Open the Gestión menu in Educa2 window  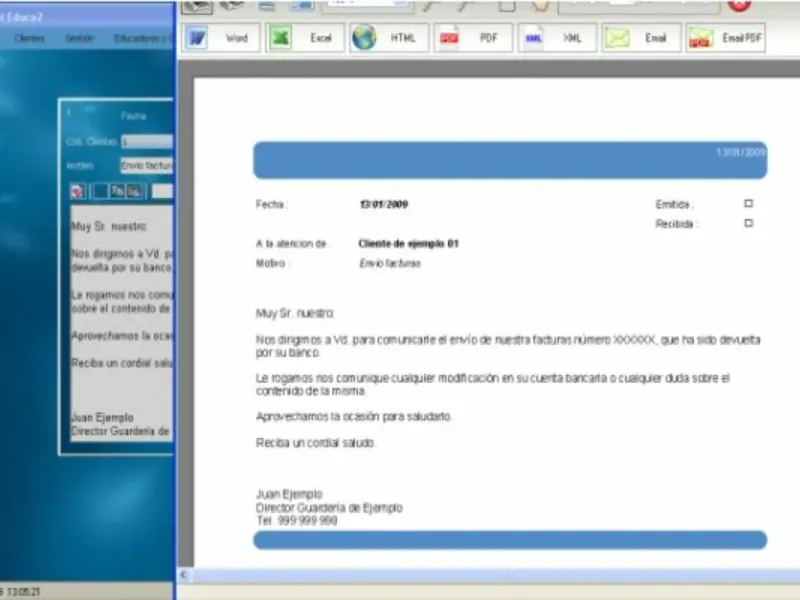tap(79, 38)
